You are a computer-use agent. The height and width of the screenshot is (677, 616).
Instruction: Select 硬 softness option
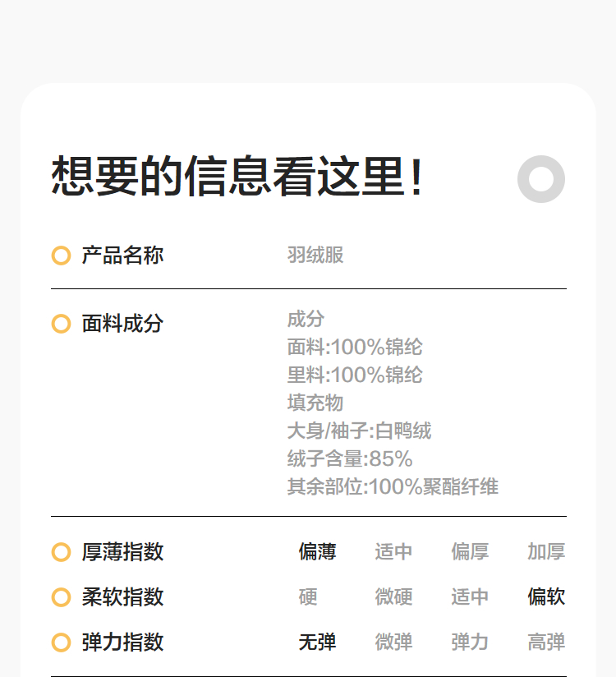(x=308, y=597)
